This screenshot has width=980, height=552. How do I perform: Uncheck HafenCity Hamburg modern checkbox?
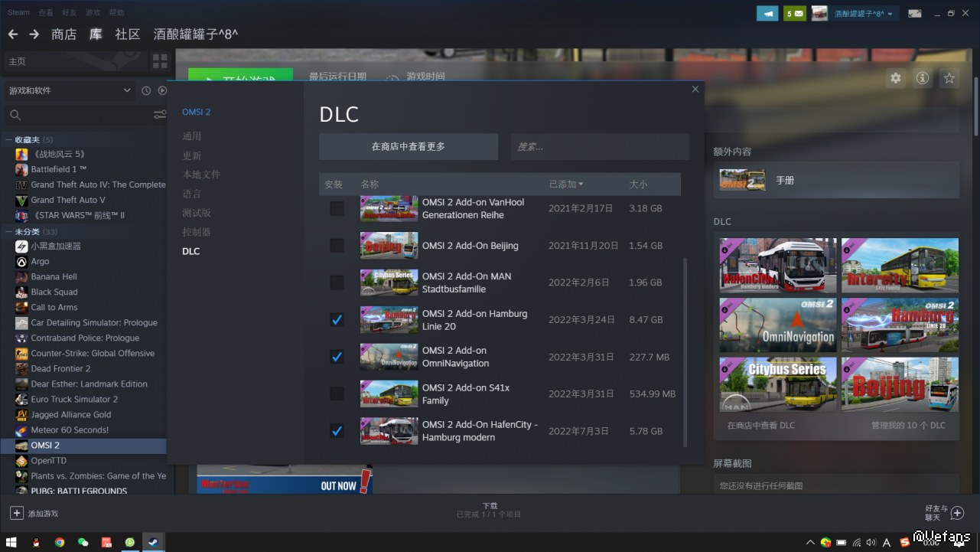[x=337, y=431]
